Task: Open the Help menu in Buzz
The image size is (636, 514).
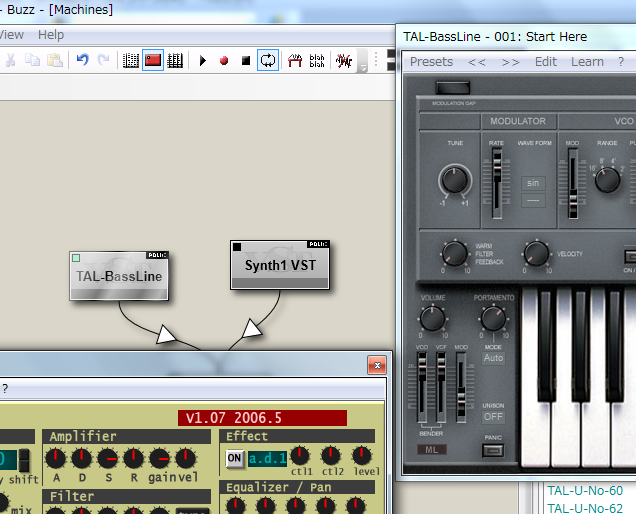Action: (51, 35)
